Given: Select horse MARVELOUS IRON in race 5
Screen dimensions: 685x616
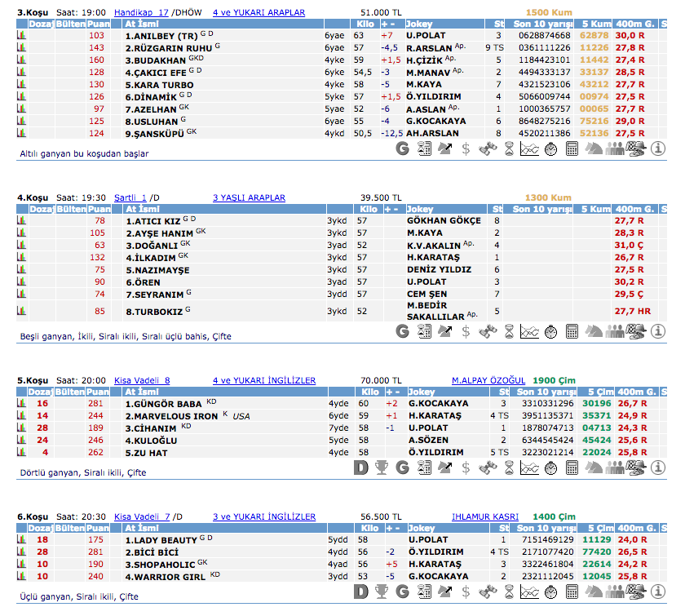Looking at the screenshot, I should 171,416.
